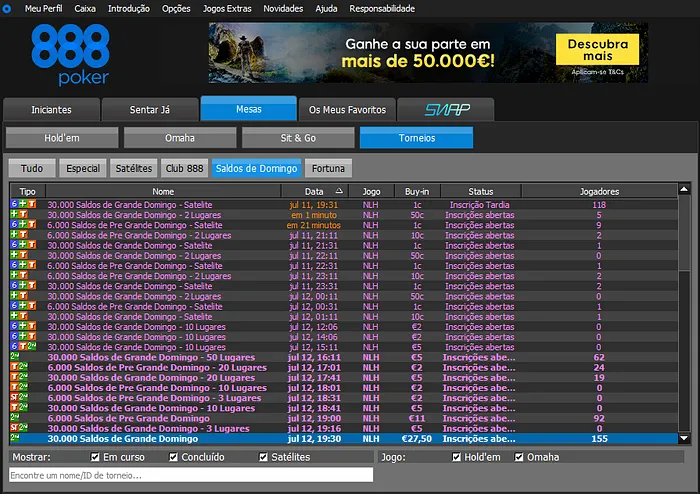Sort the list by the Nome column
700x494 pixels.
(x=163, y=191)
